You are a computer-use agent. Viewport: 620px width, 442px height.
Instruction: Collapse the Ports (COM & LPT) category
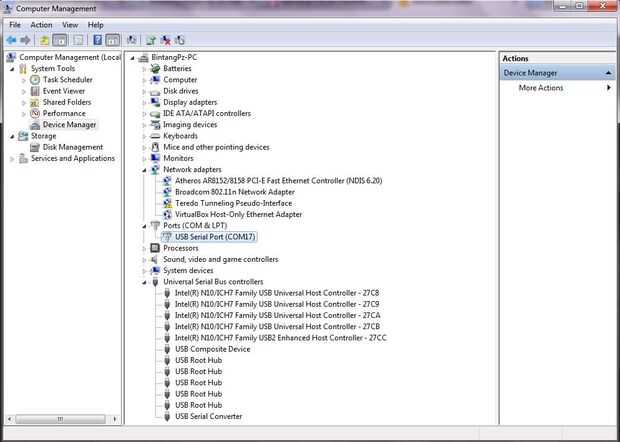tap(144, 226)
